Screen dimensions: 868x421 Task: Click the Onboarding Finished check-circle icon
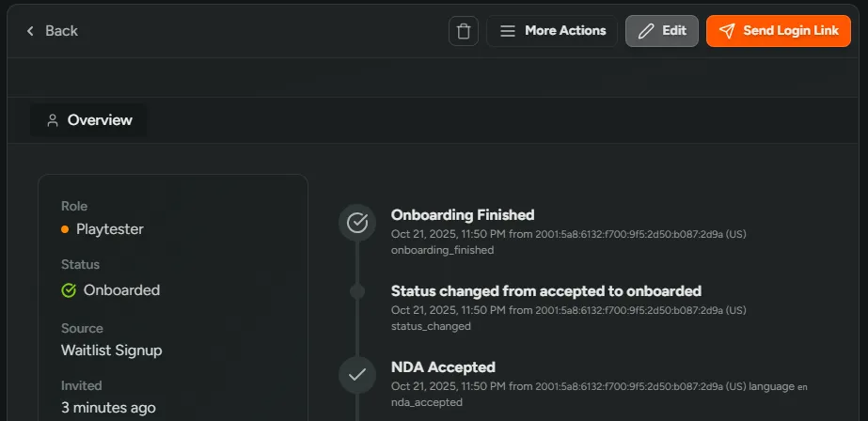[x=357, y=223]
